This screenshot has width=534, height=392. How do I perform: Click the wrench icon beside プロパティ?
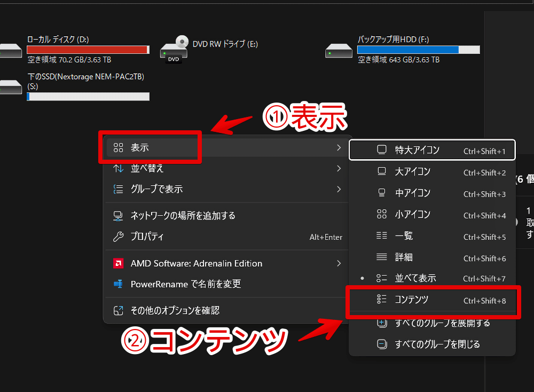pyautogui.click(x=119, y=237)
